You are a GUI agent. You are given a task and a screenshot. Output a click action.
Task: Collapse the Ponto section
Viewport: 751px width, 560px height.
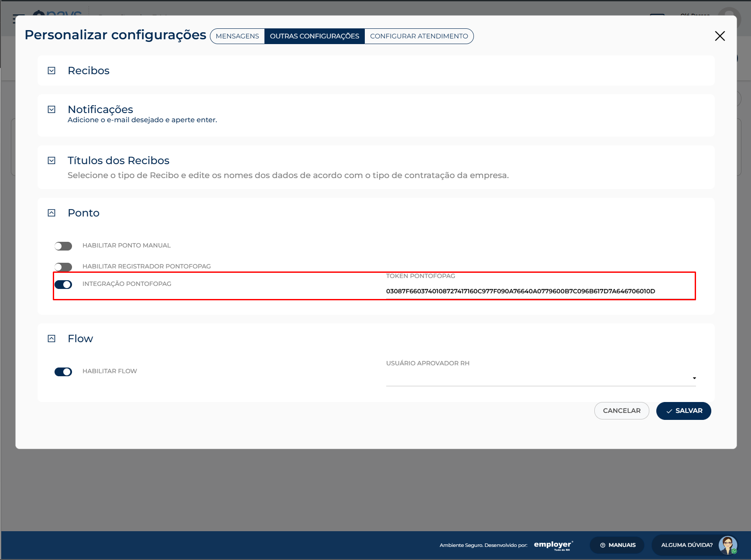[x=51, y=213]
